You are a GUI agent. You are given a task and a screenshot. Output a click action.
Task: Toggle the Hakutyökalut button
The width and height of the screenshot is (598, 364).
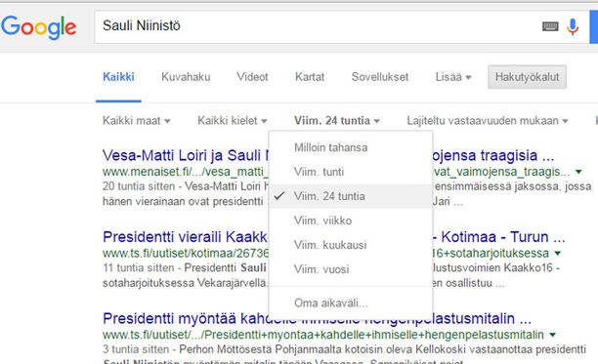(x=527, y=77)
